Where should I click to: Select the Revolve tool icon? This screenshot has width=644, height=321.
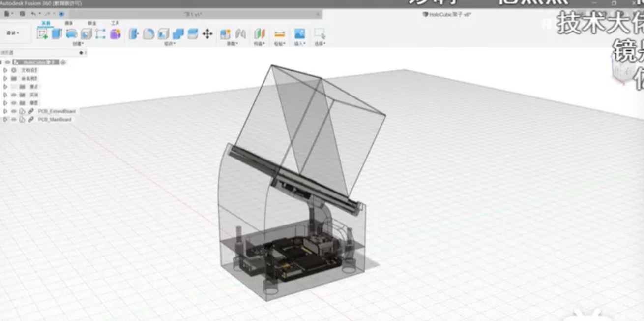72,33
